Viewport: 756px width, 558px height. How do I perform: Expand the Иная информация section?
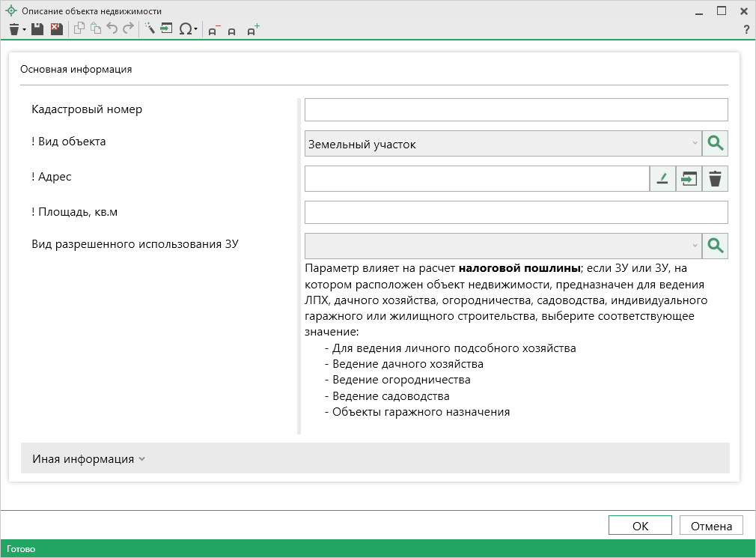tap(88, 458)
